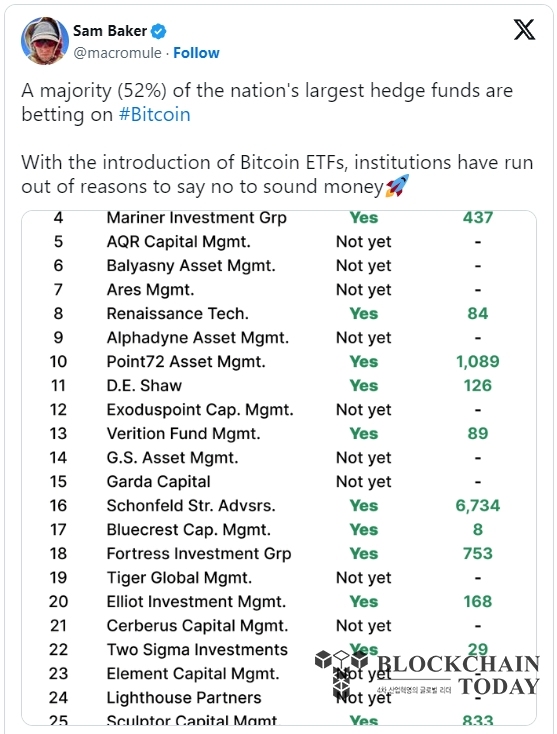The height and width of the screenshot is (734, 557).
Task: Click the Yes status for D.E. Shaw
Action: (x=364, y=386)
